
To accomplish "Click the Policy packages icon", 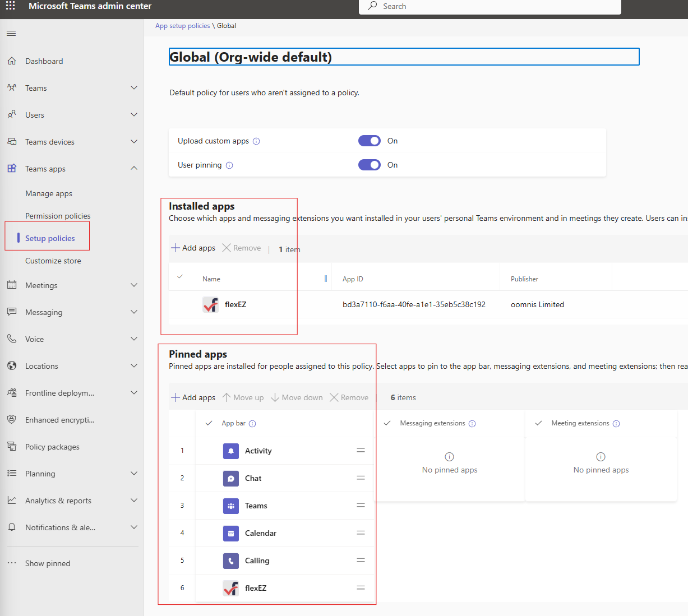I will pos(12,447).
